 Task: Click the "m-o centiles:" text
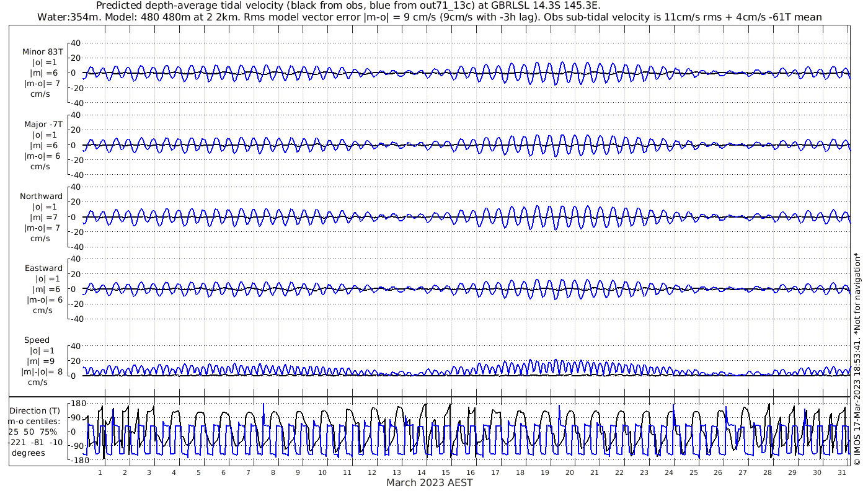point(34,422)
